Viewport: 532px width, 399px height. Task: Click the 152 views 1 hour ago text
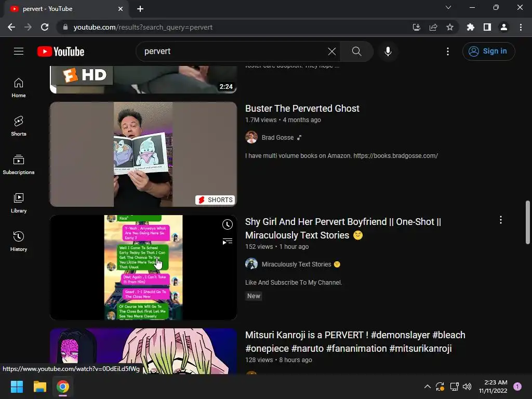click(277, 247)
